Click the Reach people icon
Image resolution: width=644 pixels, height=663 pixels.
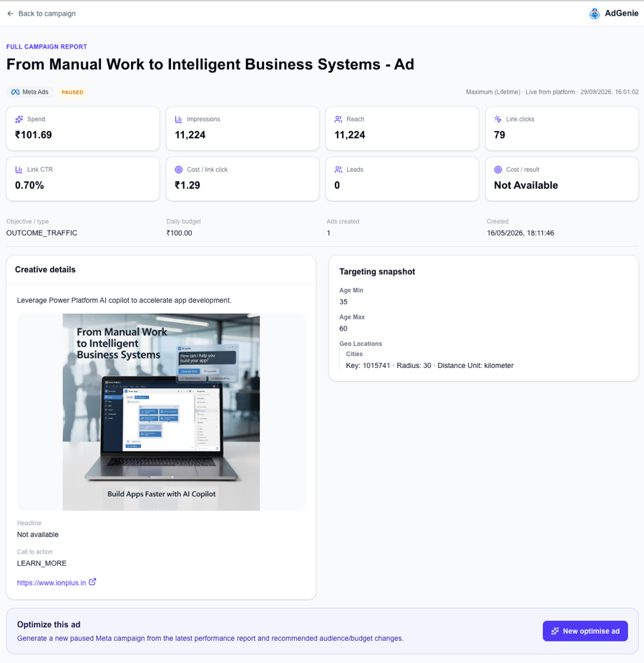pyautogui.click(x=338, y=120)
